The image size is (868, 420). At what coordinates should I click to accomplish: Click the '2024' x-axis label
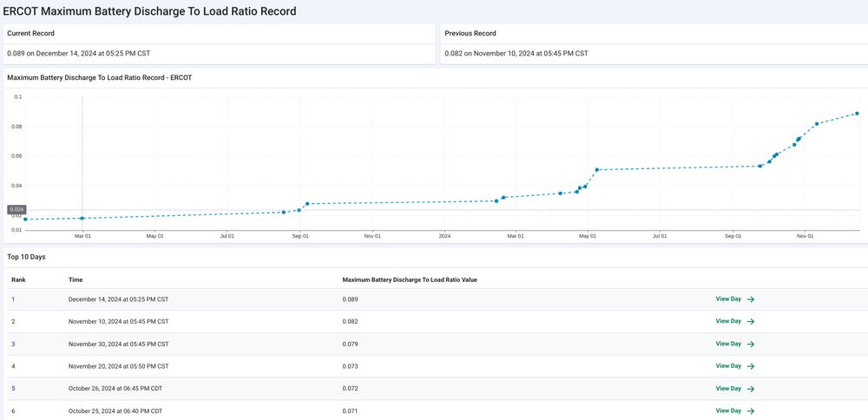tap(444, 236)
